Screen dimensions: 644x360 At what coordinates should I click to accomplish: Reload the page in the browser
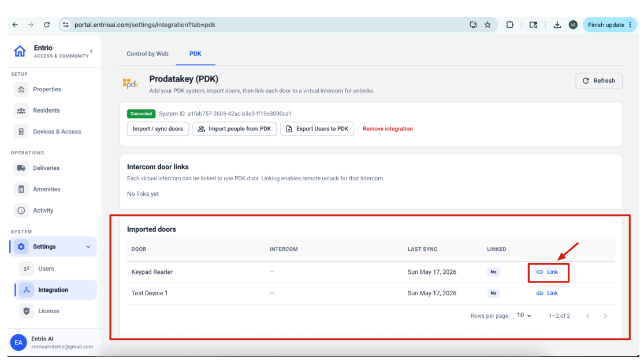tap(47, 25)
